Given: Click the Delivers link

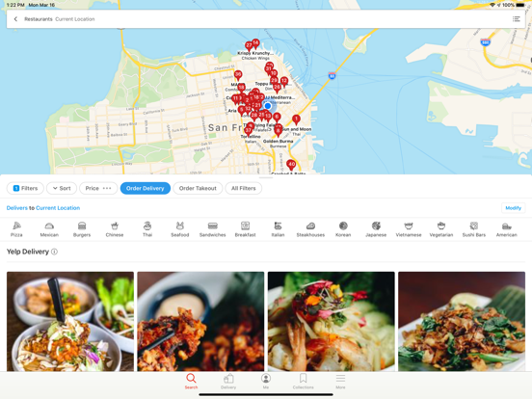Looking at the screenshot, I should [x=17, y=208].
